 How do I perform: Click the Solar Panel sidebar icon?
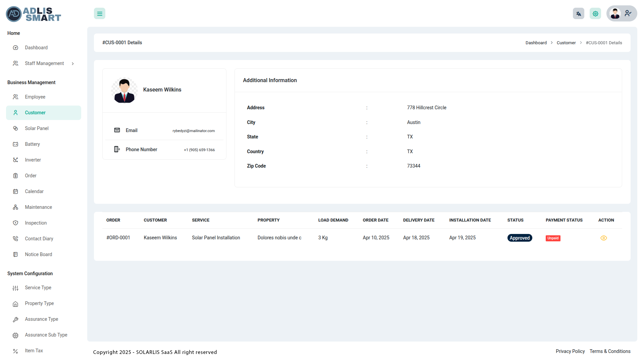point(15,128)
